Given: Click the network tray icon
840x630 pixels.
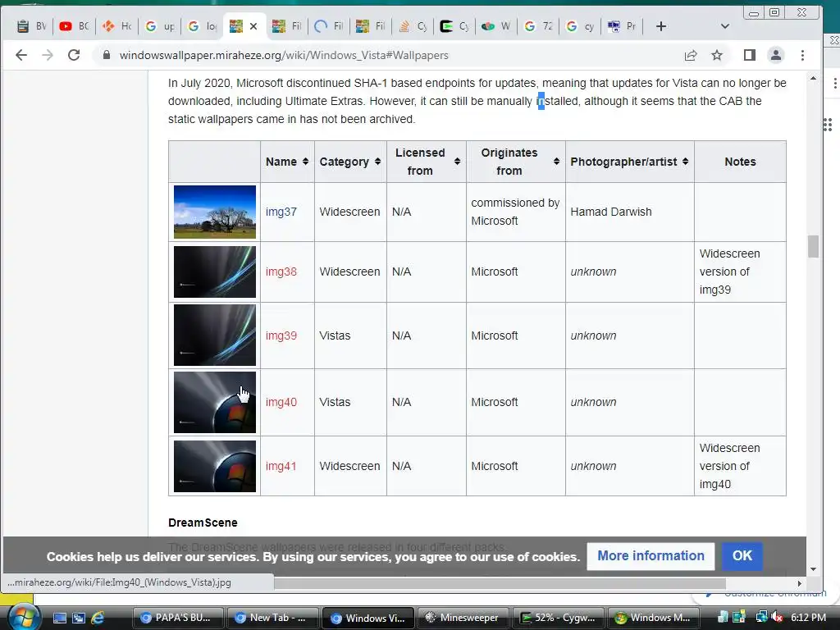Looking at the screenshot, I should (x=761, y=618).
